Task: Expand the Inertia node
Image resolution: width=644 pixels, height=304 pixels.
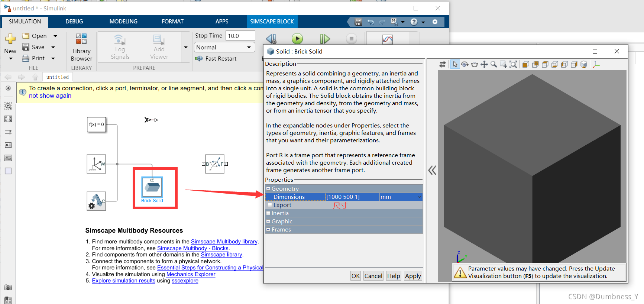Action: point(268,213)
